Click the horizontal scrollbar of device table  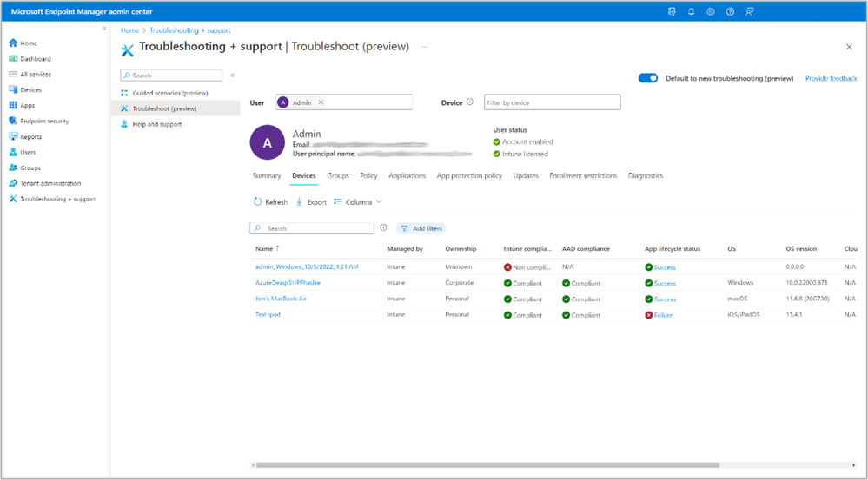[487, 465]
